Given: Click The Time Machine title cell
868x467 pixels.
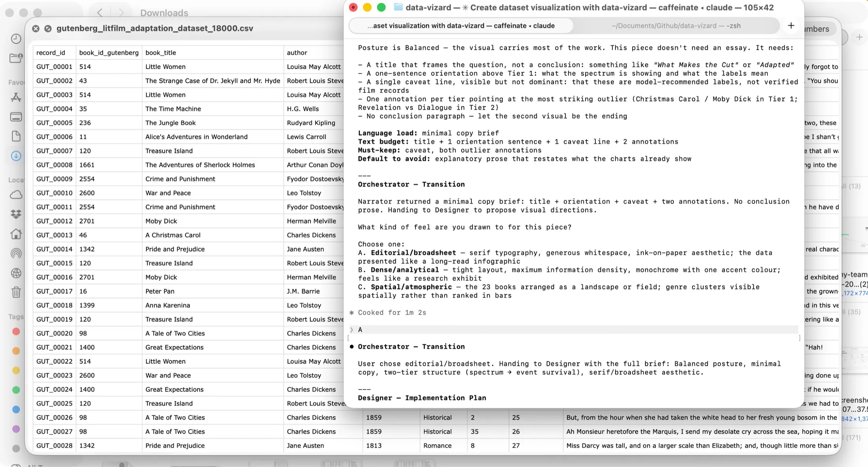Looking at the screenshot, I should [213, 109].
